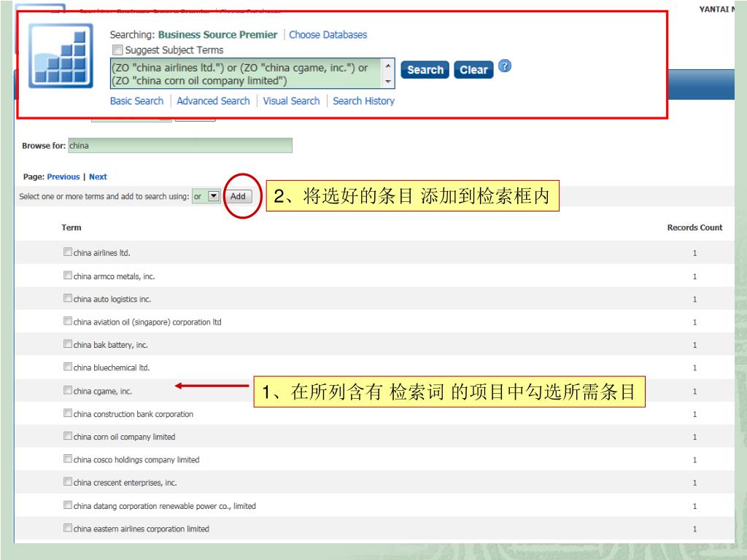Select the china cgame, inc. checkbox

coord(68,390)
